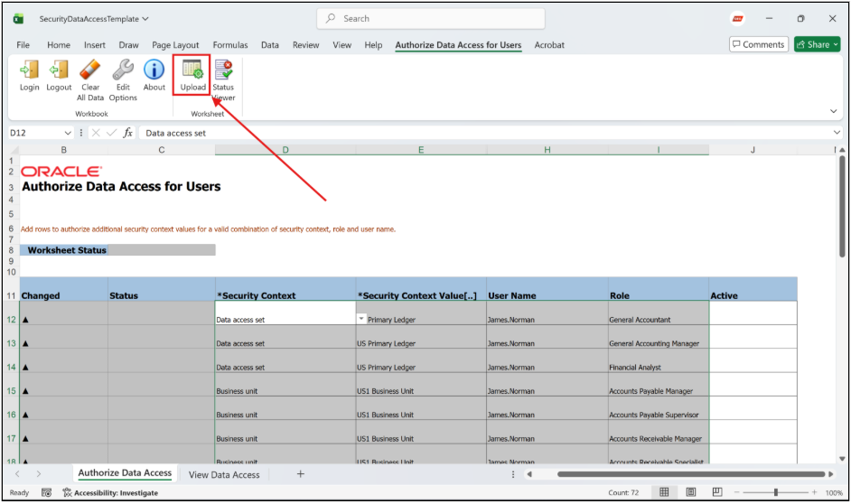
Task: Click the insert function fx icon
Action: point(127,133)
